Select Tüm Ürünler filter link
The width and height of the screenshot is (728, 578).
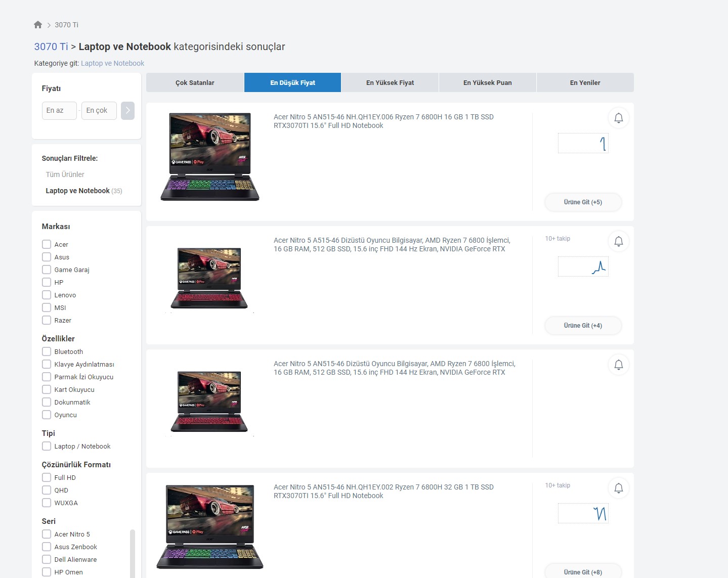[x=65, y=174]
